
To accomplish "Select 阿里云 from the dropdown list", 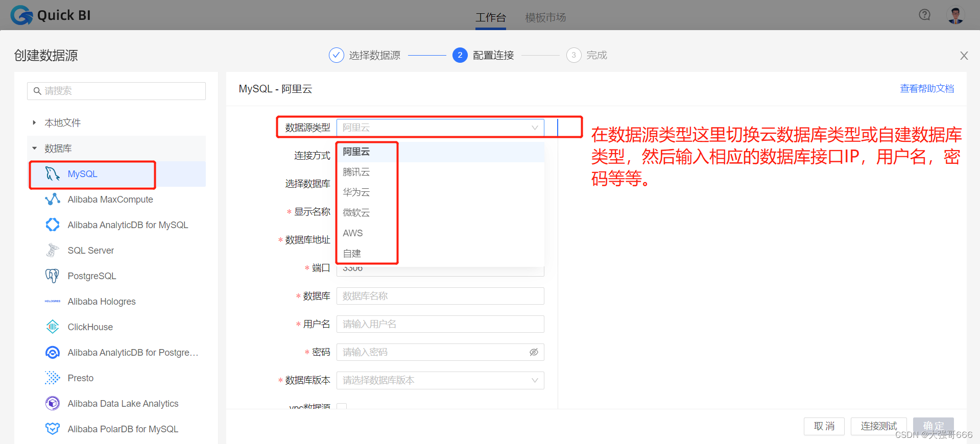I will coord(440,152).
